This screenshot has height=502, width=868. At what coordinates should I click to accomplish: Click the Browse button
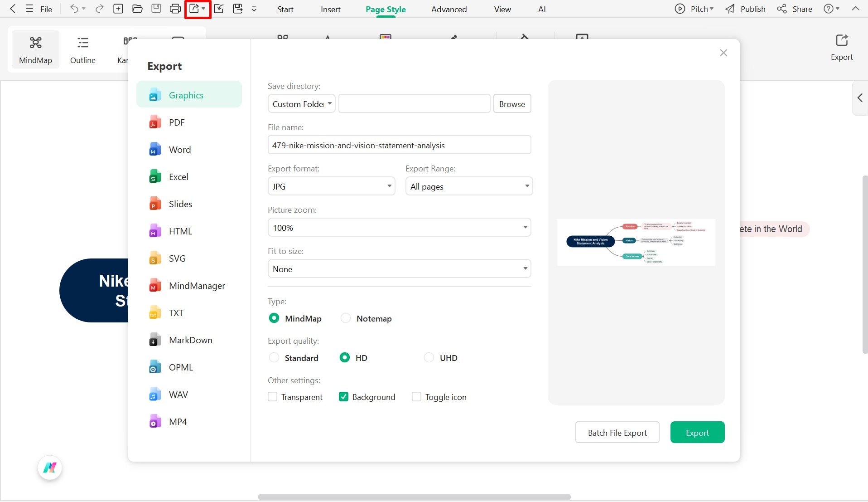tap(512, 104)
